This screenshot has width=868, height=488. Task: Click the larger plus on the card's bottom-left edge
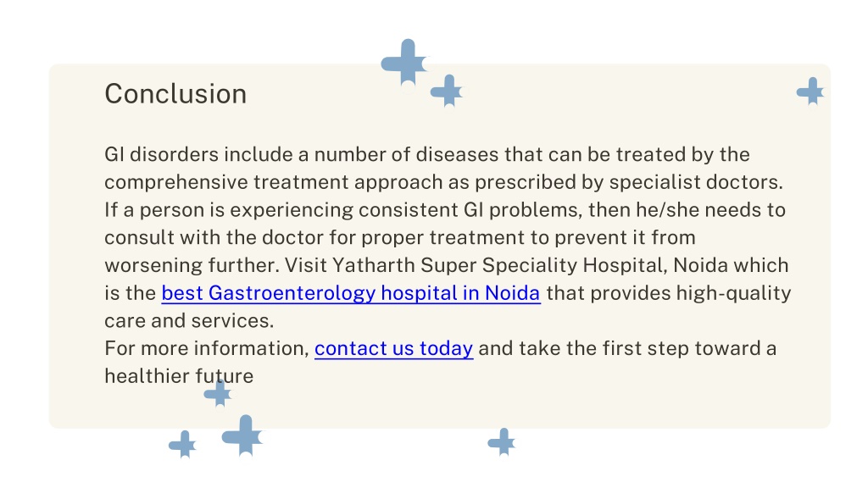(x=243, y=436)
